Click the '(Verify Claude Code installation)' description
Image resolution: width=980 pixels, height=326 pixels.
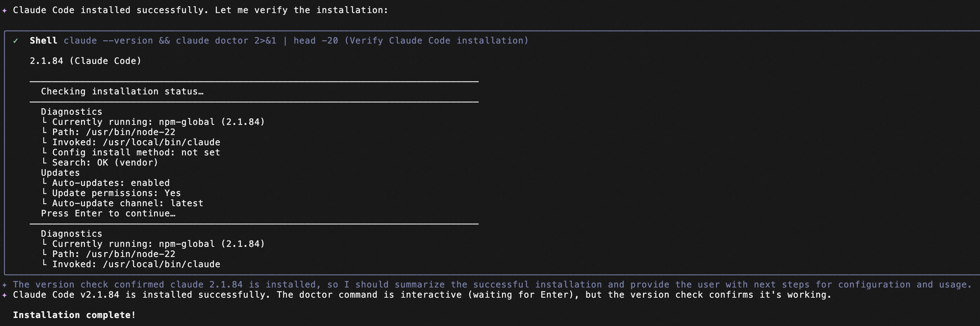pos(436,41)
